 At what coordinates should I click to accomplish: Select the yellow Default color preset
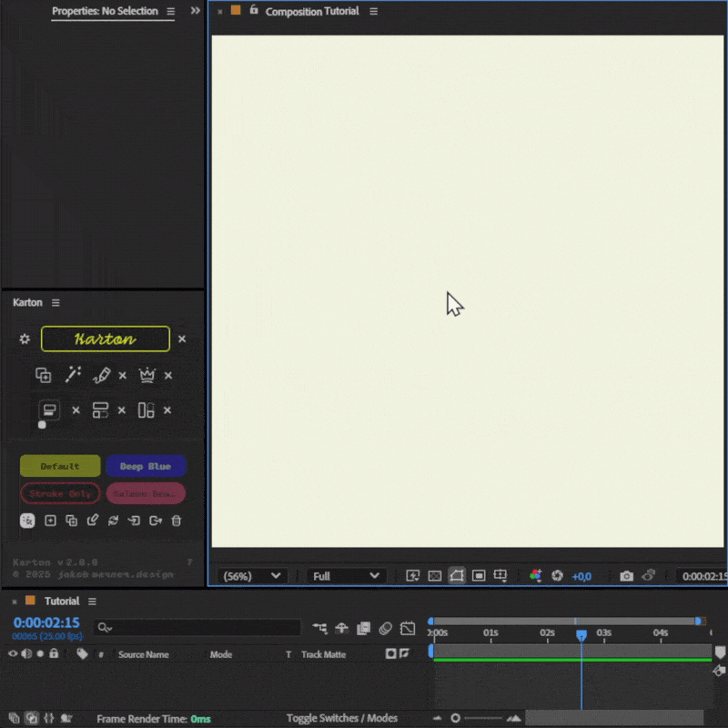(60, 466)
